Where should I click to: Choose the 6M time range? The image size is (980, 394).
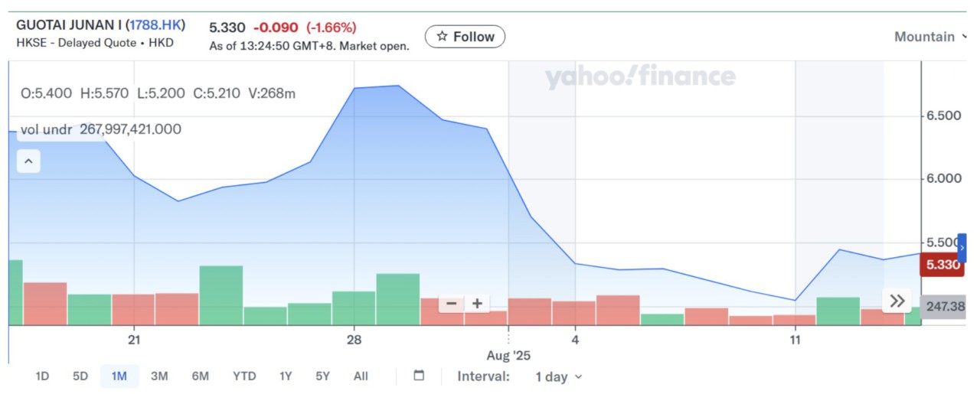[x=201, y=376]
